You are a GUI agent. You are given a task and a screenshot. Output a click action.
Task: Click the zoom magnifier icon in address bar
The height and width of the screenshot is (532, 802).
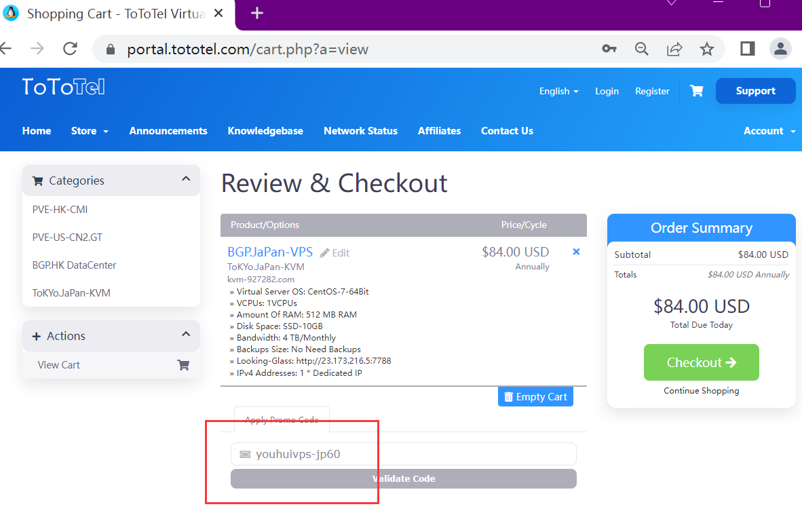point(641,49)
